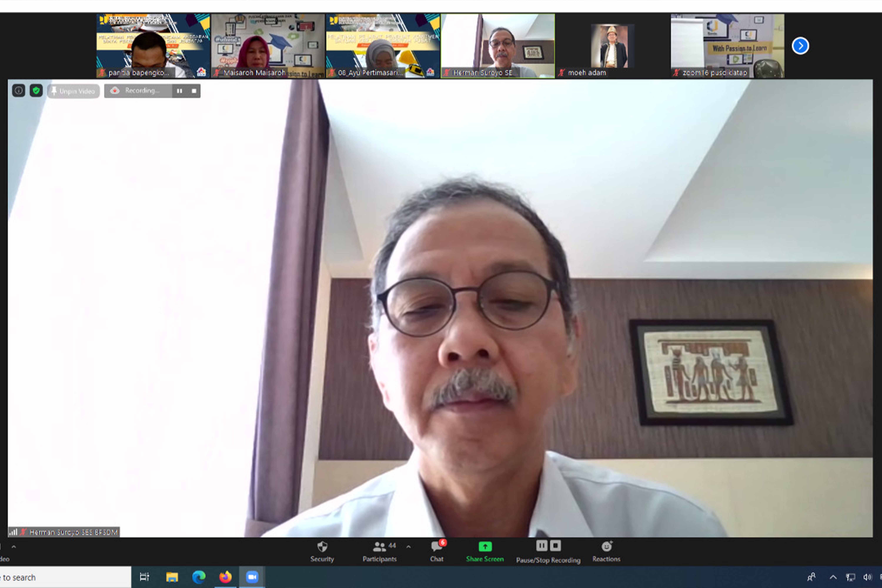Click Herman Suroyo name label on main video
Viewport: 882px width, 588px height.
point(73,532)
